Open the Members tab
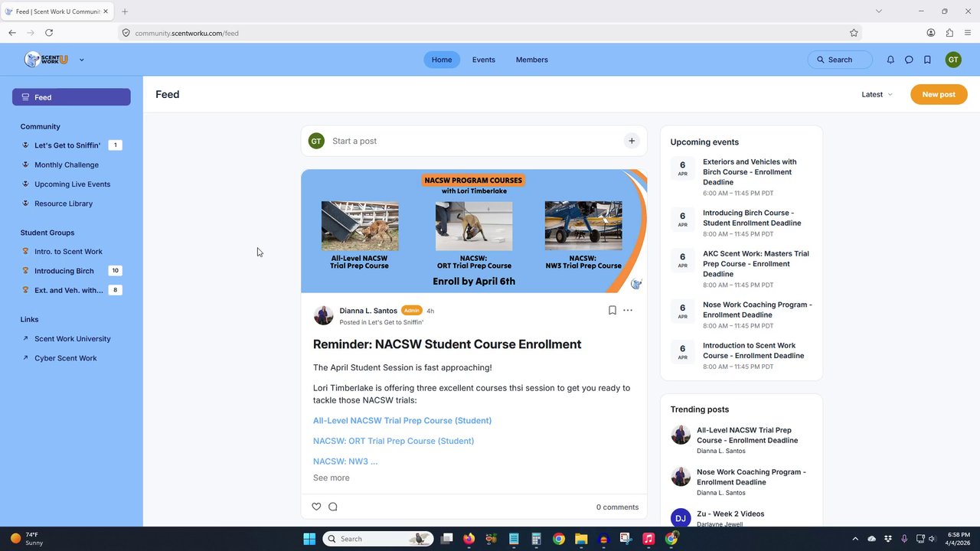Viewport: 980px width, 551px height. tap(532, 60)
